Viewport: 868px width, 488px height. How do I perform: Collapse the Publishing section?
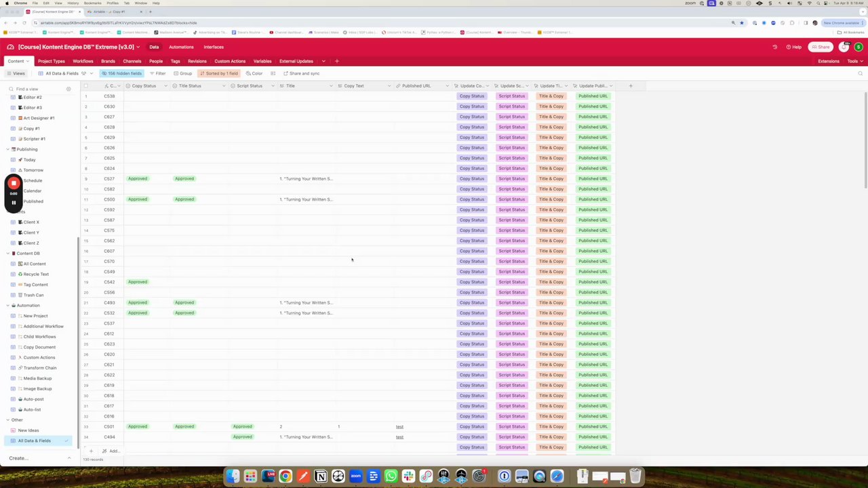(8, 149)
